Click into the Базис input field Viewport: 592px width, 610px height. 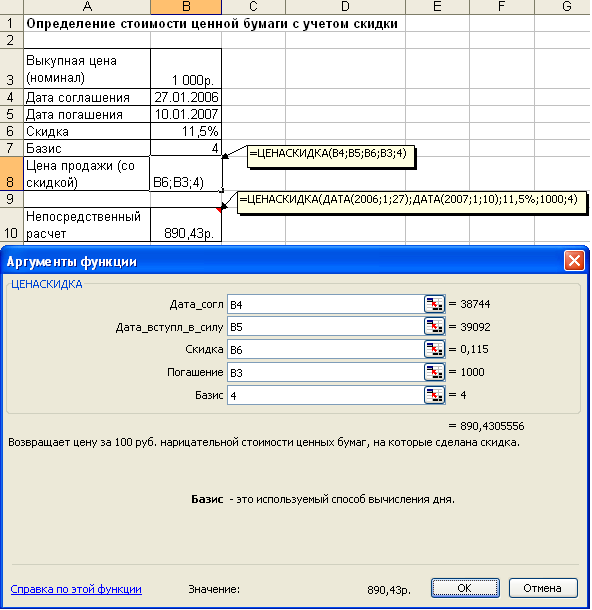326,395
